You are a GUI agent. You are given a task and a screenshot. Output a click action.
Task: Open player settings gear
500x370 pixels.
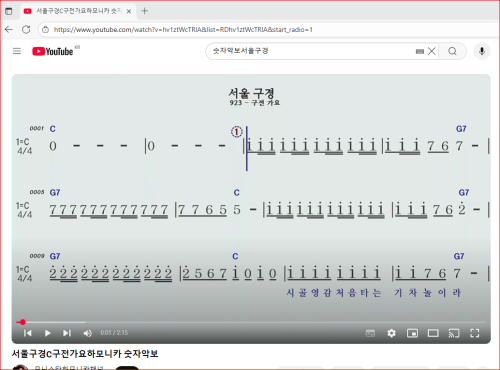click(391, 333)
